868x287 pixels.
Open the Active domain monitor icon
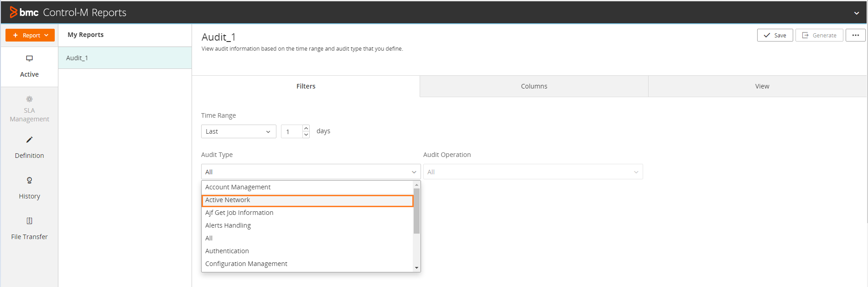(x=29, y=58)
